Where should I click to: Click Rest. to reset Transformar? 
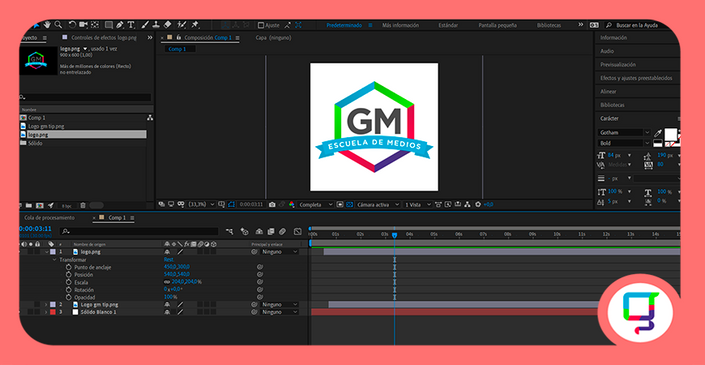coord(169,260)
